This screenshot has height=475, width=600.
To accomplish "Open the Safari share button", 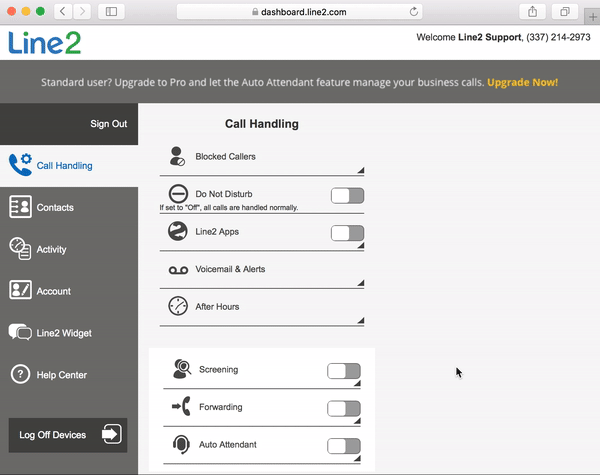I will 532,12.
